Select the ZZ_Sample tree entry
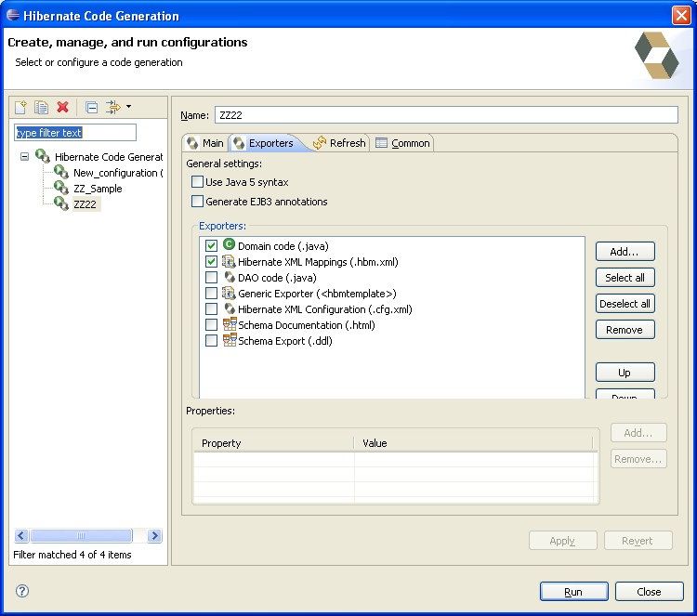This screenshot has height=616, width=697. (x=98, y=189)
